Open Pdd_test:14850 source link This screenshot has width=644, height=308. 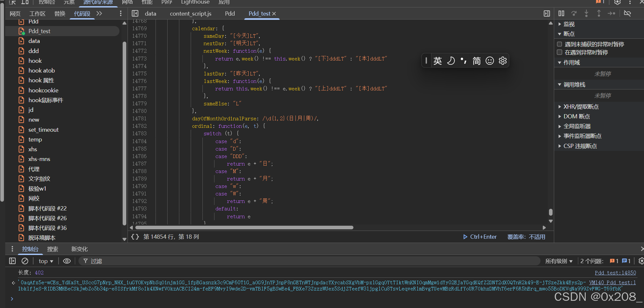tap(615, 273)
